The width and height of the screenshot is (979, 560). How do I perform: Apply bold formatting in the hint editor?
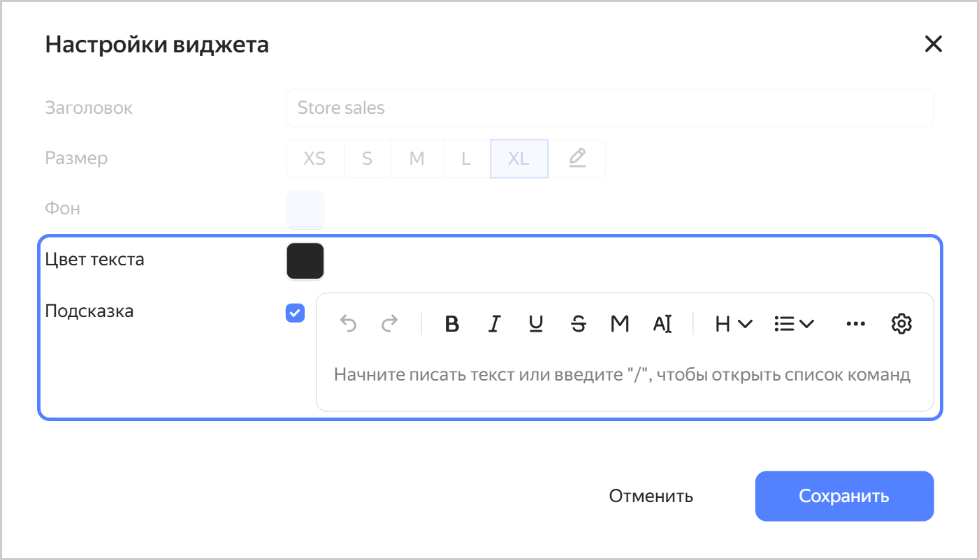[x=451, y=323]
